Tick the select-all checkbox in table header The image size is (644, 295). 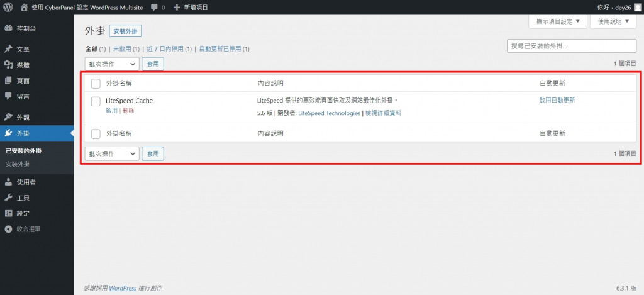96,84
